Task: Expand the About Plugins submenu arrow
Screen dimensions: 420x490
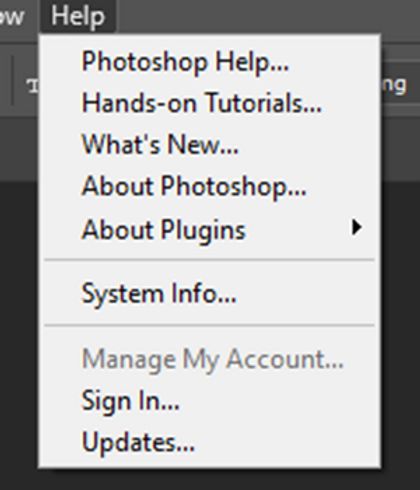Action: (x=356, y=228)
